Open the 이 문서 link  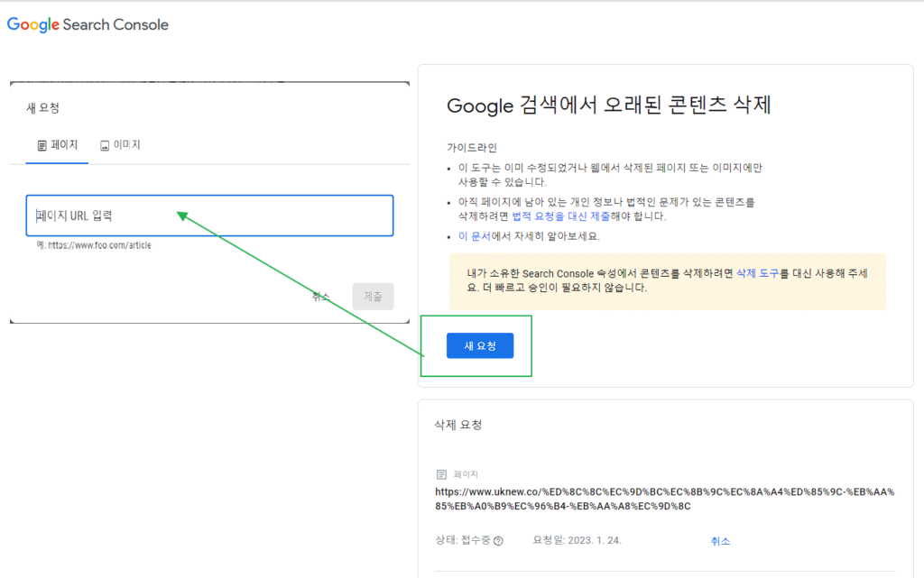point(475,236)
